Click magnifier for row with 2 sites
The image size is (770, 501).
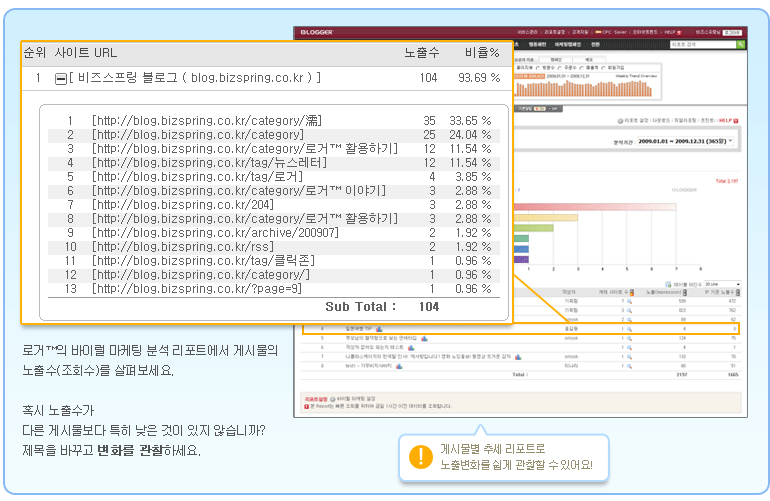coord(630,320)
